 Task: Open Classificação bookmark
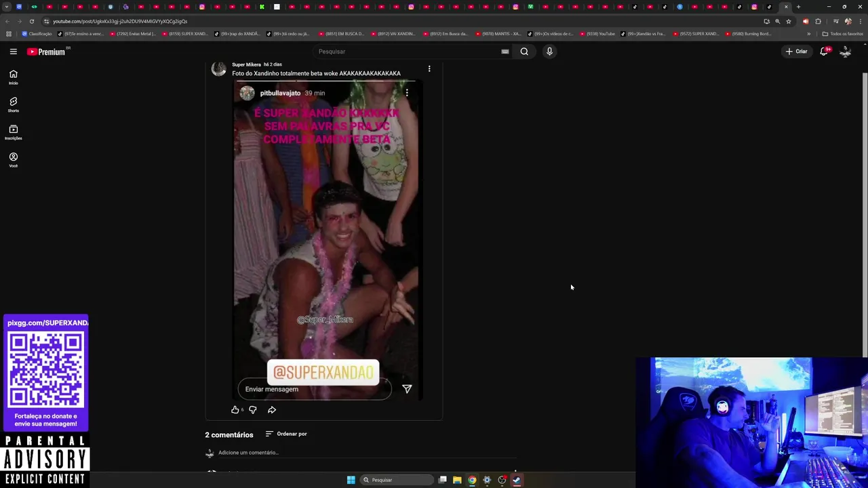[x=37, y=34]
